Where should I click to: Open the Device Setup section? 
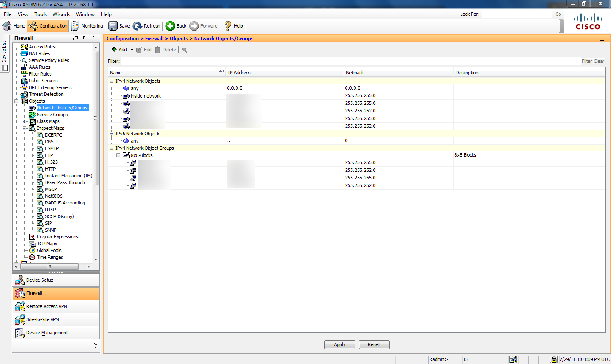tap(56, 280)
